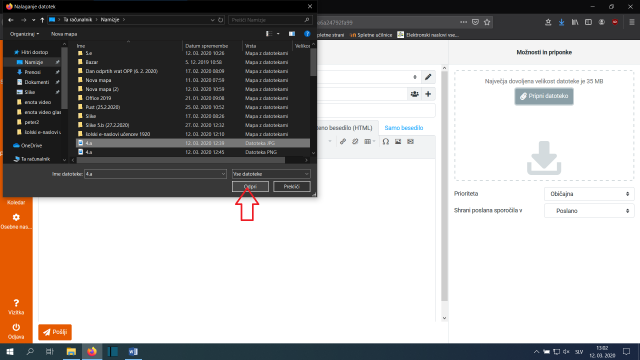
Task: Toggle the preview pane icon
Action: pos(292,34)
